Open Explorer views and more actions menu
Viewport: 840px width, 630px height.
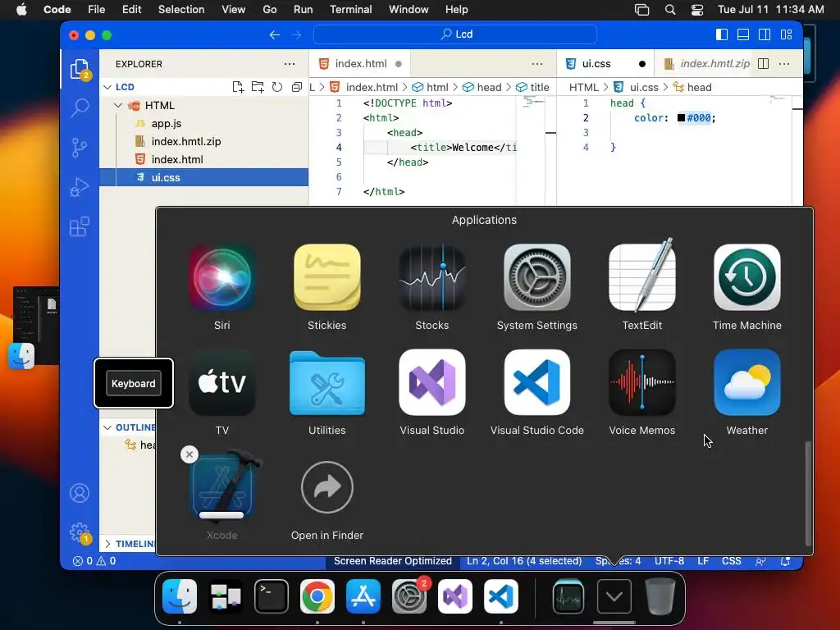coord(290,64)
